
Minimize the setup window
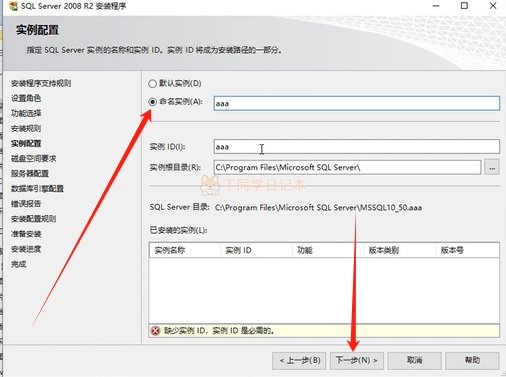pos(436,6)
